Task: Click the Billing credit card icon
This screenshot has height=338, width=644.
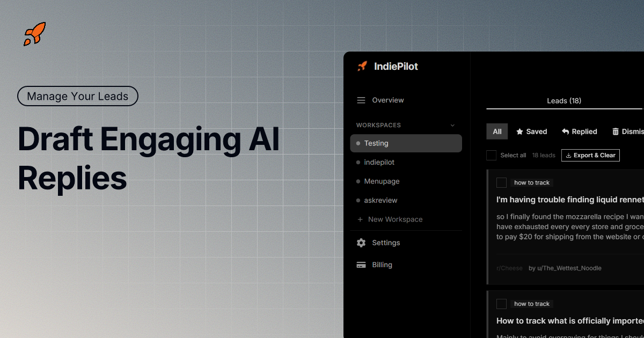Action: coord(361,264)
